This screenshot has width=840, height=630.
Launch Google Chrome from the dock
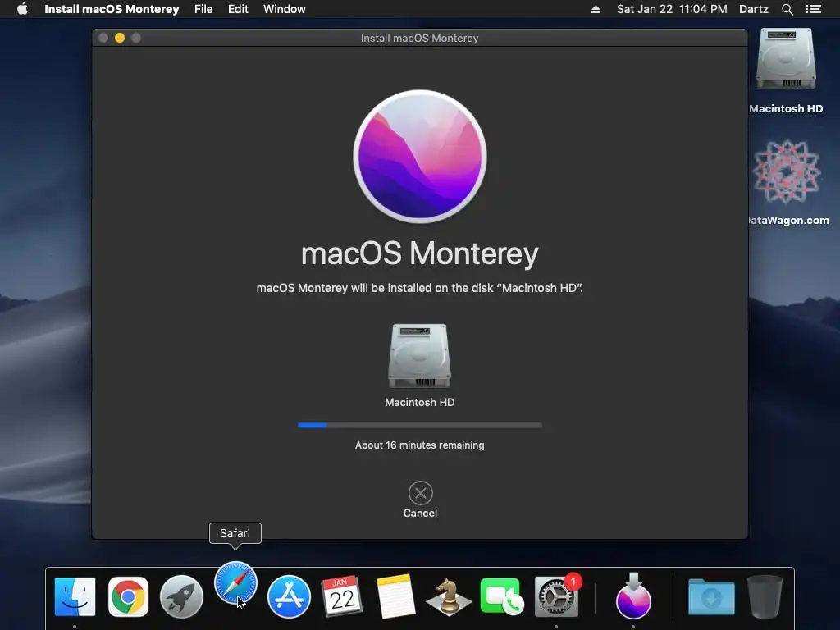128,596
